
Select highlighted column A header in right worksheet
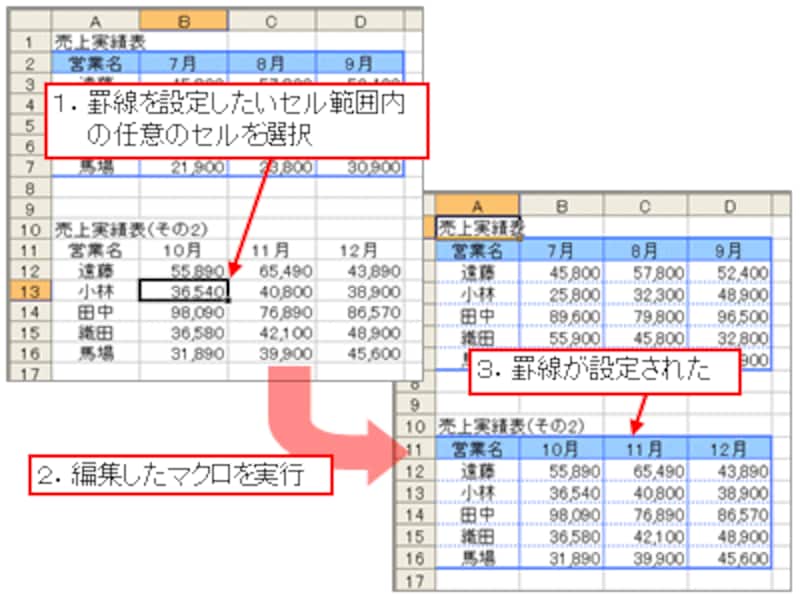coord(478,206)
